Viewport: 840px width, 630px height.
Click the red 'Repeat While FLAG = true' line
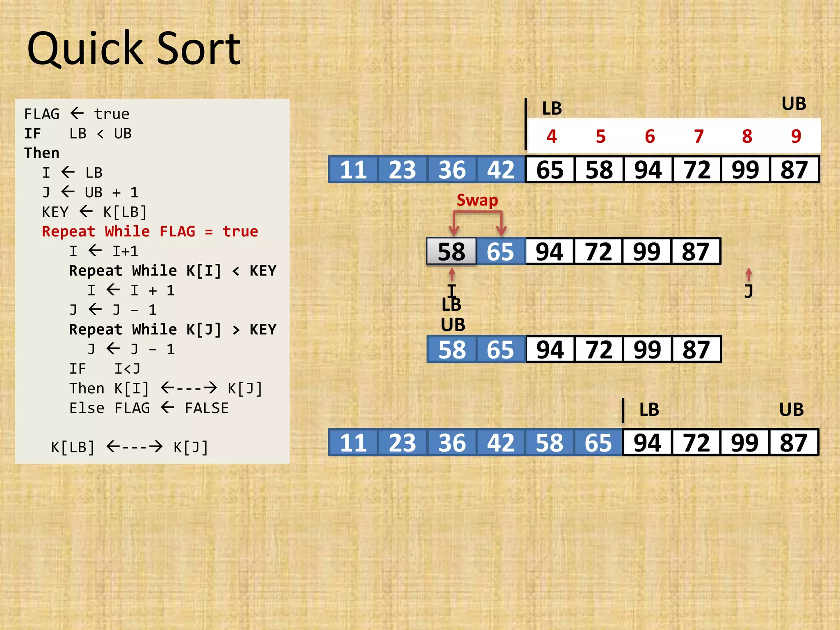[150, 232]
